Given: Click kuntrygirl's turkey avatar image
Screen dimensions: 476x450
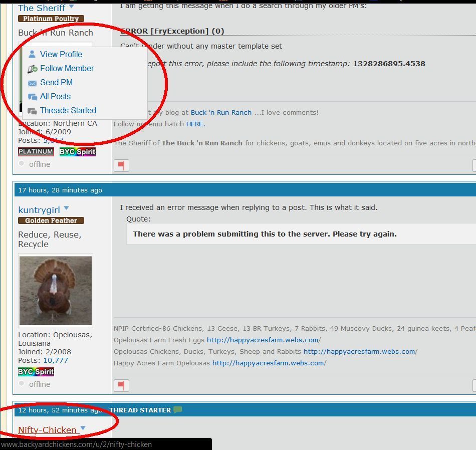Looking at the screenshot, I should 55,291.
